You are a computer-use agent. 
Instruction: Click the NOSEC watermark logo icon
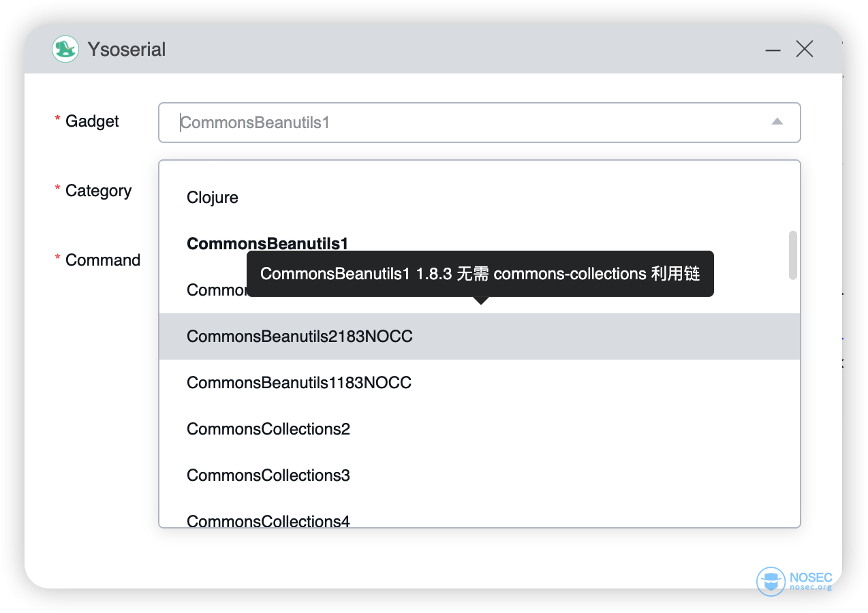[x=771, y=581]
